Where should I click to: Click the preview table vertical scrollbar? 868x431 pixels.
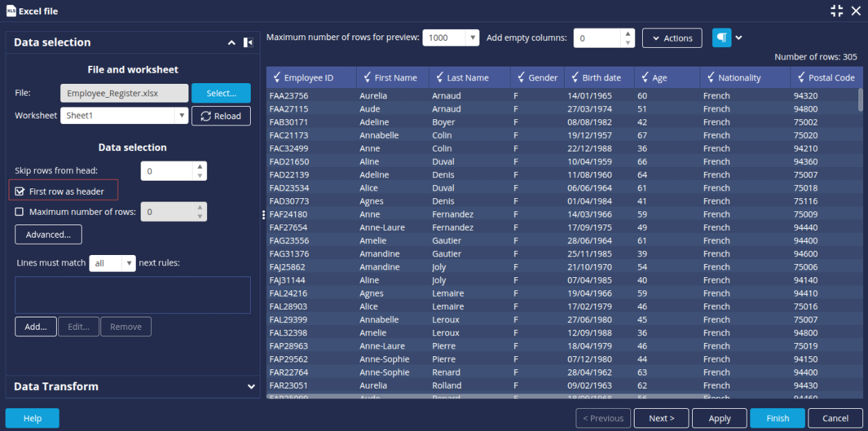pyautogui.click(x=860, y=100)
